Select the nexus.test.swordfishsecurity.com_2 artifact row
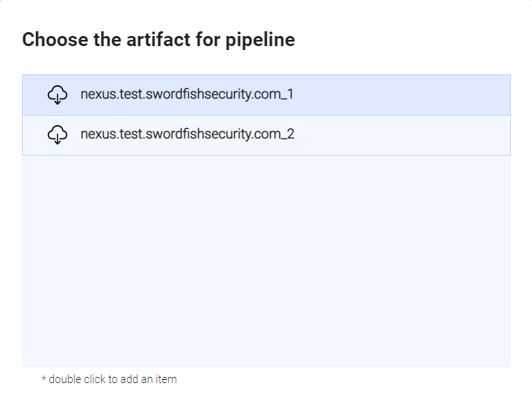 tap(266, 135)
